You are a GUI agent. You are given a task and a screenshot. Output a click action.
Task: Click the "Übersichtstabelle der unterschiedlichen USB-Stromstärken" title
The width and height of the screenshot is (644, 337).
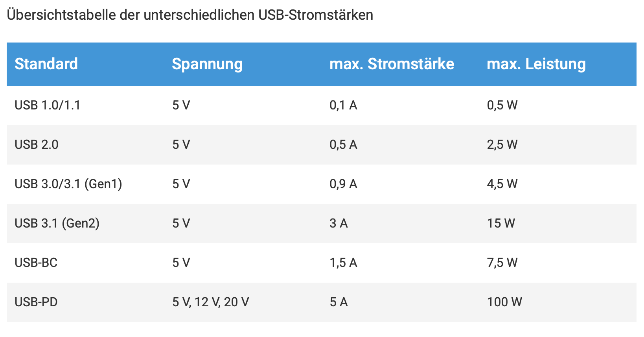click(190, 15)
